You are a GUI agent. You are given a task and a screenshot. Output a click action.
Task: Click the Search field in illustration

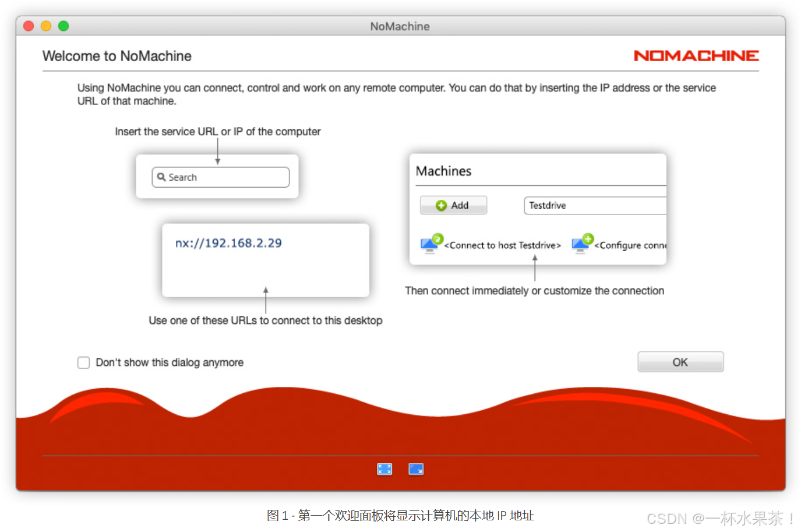click(x=221, y=177)
